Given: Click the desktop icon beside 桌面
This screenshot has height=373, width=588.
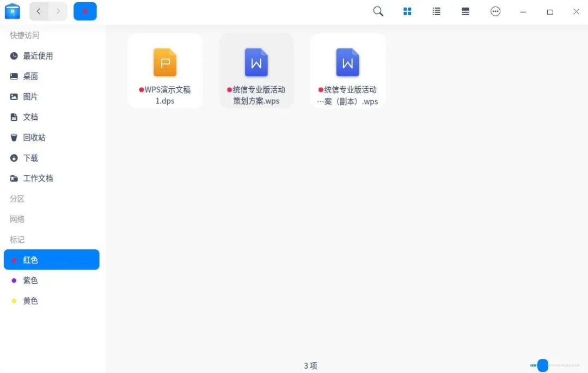Looking at the screenshot, I should [14, 76].
